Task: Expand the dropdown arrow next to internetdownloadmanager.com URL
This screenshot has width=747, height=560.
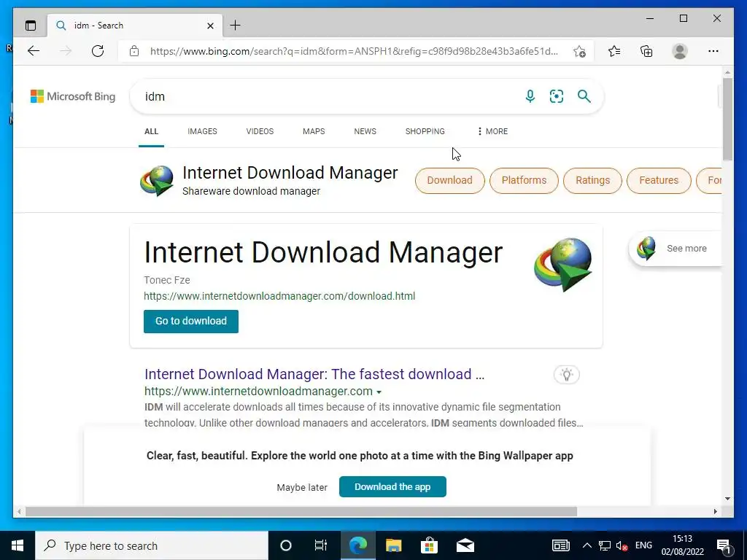Action: (x=379, y=392)
